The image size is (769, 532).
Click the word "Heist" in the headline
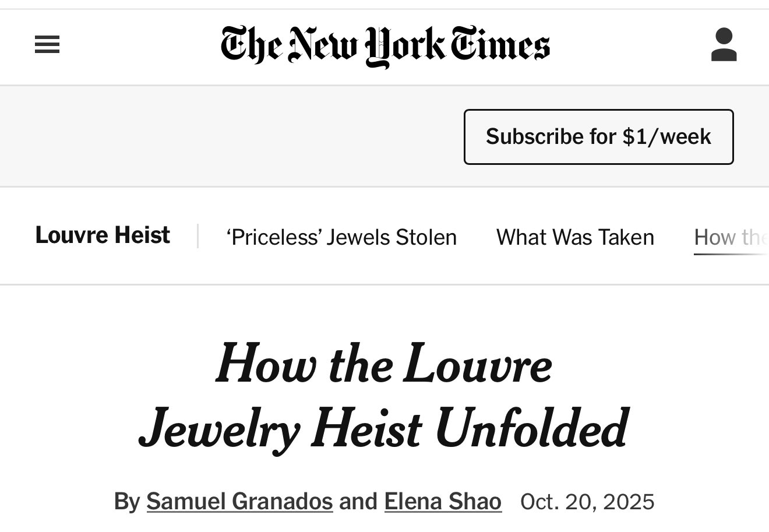click(x=366, y=429)
